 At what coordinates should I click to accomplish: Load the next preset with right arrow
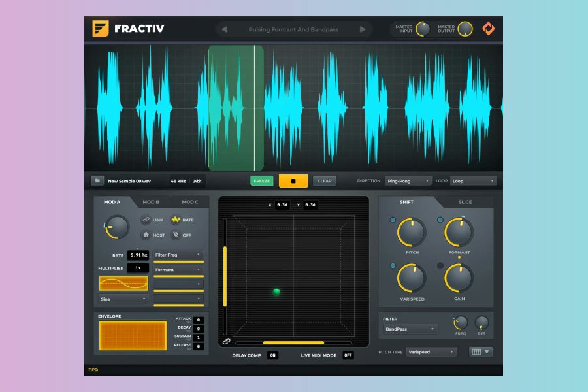pos(363,29)
